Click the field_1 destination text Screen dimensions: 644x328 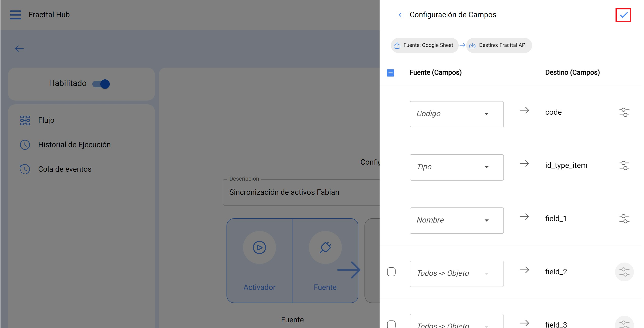(x=556, y=219)
